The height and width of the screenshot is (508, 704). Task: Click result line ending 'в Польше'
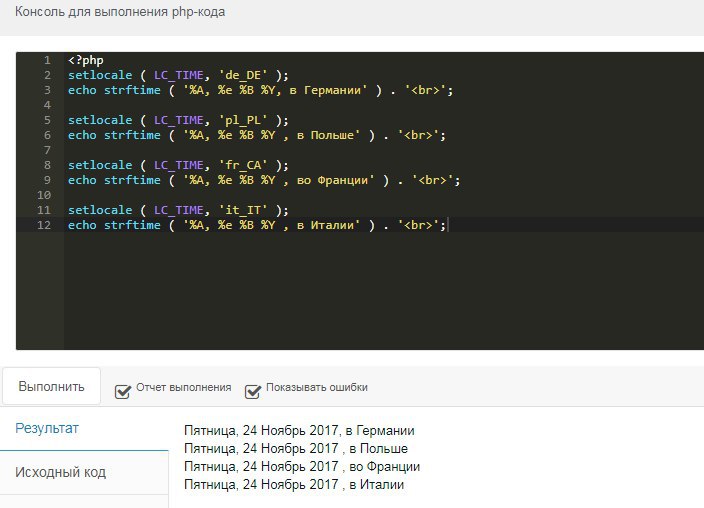296,448
